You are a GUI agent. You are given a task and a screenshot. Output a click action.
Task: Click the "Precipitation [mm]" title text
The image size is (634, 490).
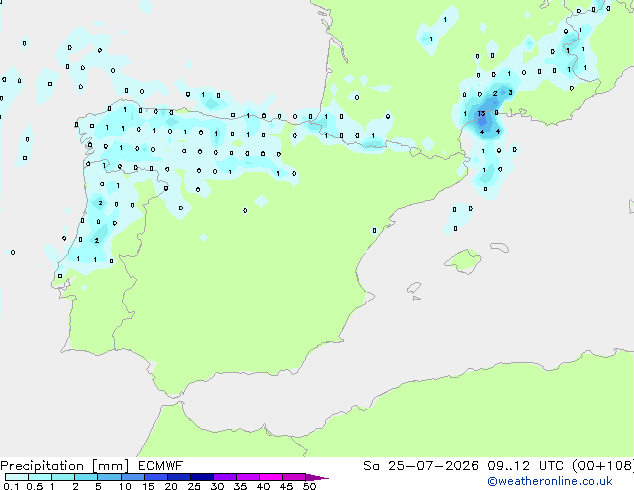[65, 466]
